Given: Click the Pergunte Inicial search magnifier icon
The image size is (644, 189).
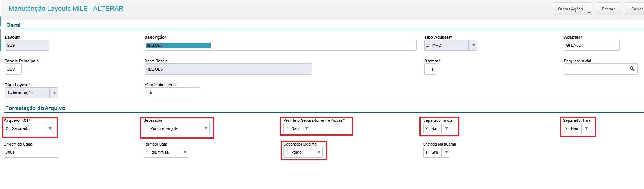Looking at the screenshot, I should [632, 69].
